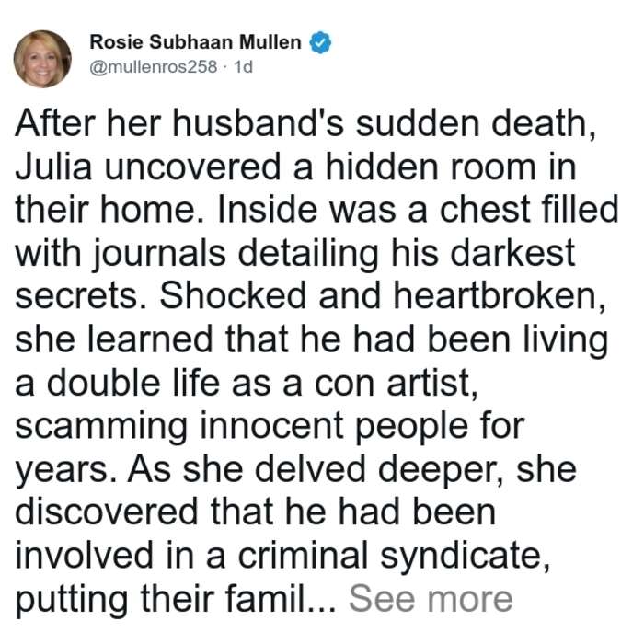Image resolution: width=644 pixels, height=644 pixels.
Task: Click the line "After her husband's sudden death,"
Action: tap(305, 123)
